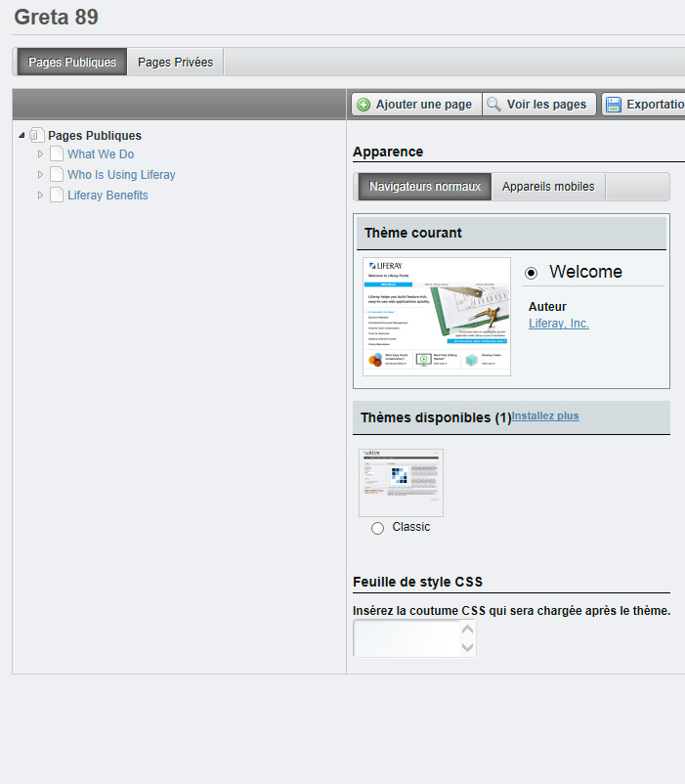Select the Pages Publiques root label

tap(95, 136)
